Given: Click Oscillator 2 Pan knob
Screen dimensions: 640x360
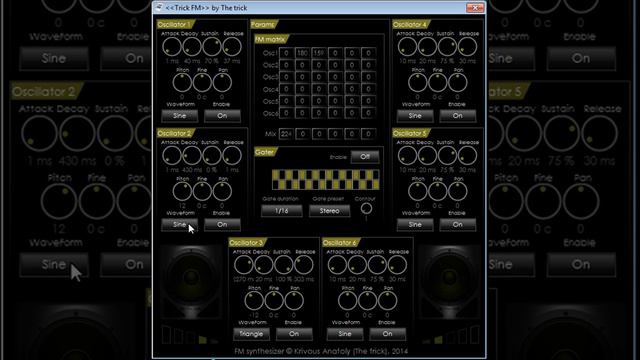Looking at the screenshot, I should (x=222, y=191).
